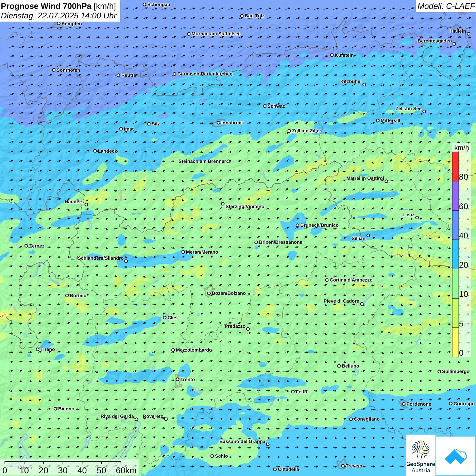Select the Lienz location marker
This screenshot has height=476, width=476.
pyautogui.click(x=417, y=218)
